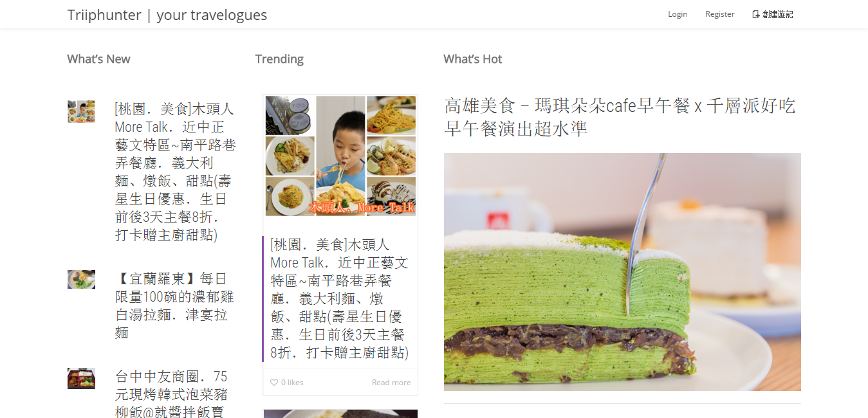
Task: Click the heart icon beside 0 likes
Action: coord(274,383)
